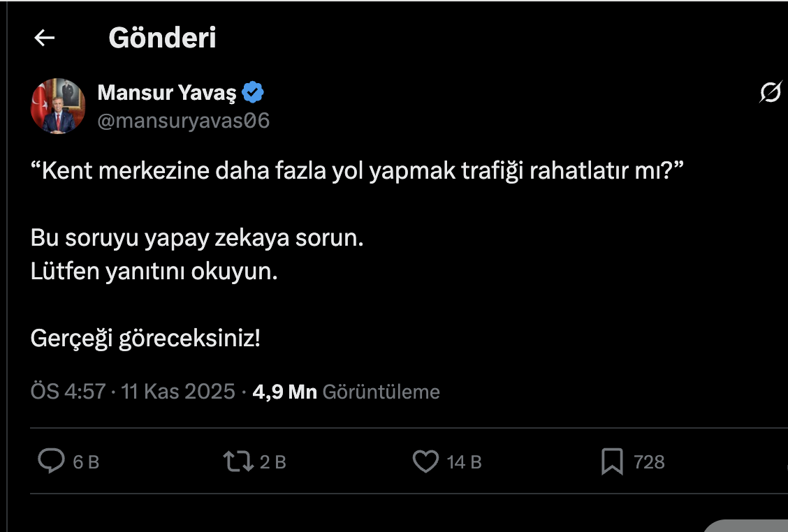The image size is (788, 532).
Task: Click the 6 B reply count
Action: [86, 462]
